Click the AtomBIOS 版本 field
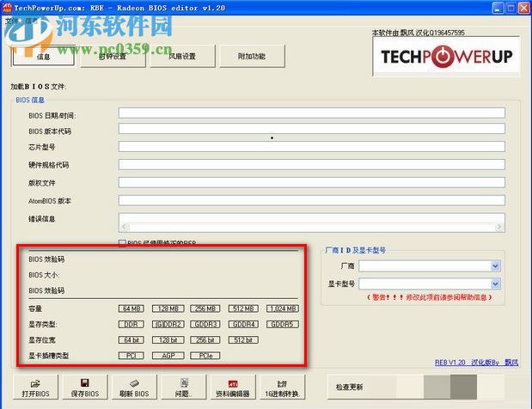 coord(311,200)
